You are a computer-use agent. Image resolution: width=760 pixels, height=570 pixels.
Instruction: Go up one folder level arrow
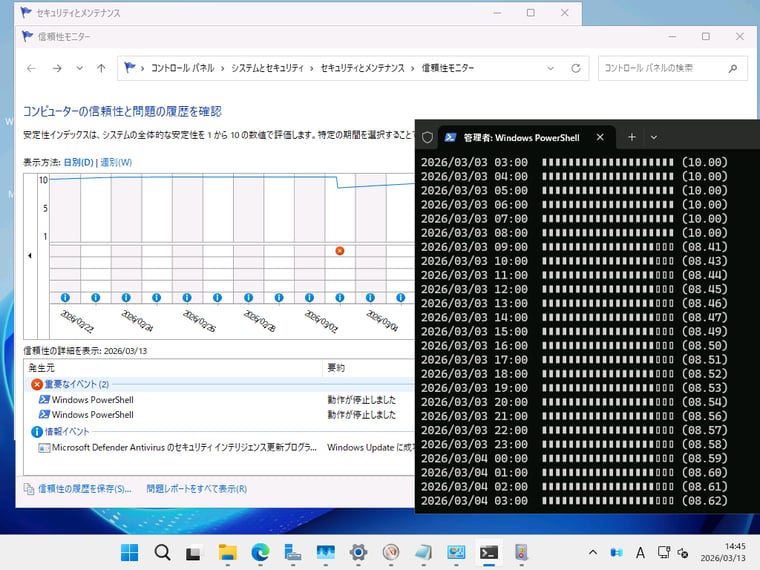[101, 68]
